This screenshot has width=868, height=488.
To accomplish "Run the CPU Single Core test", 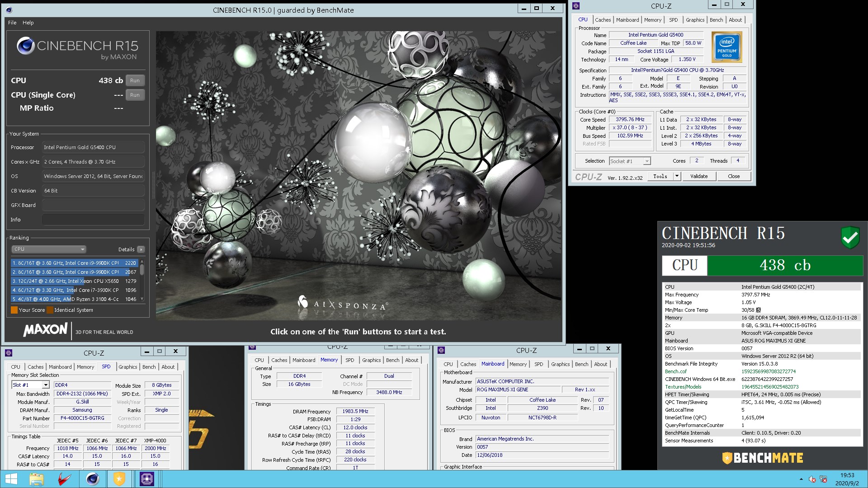I will pyautogui.click(x=135, y=95).
